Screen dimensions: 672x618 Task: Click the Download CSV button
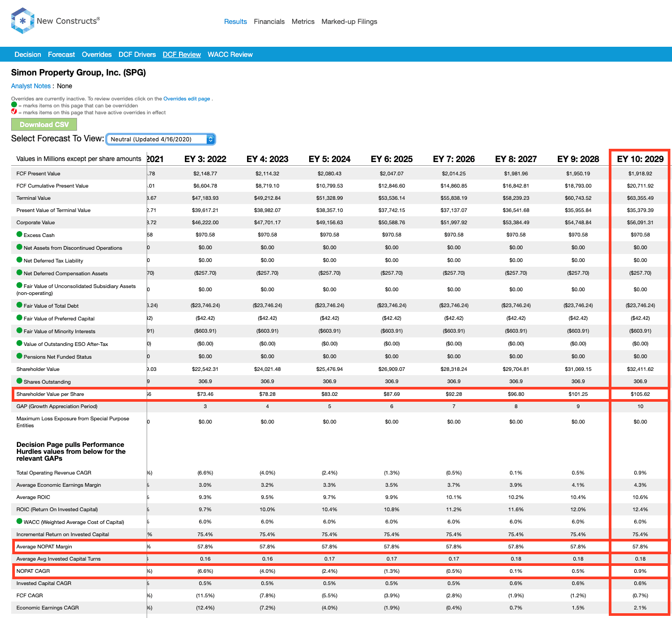[x=44, y=124]
